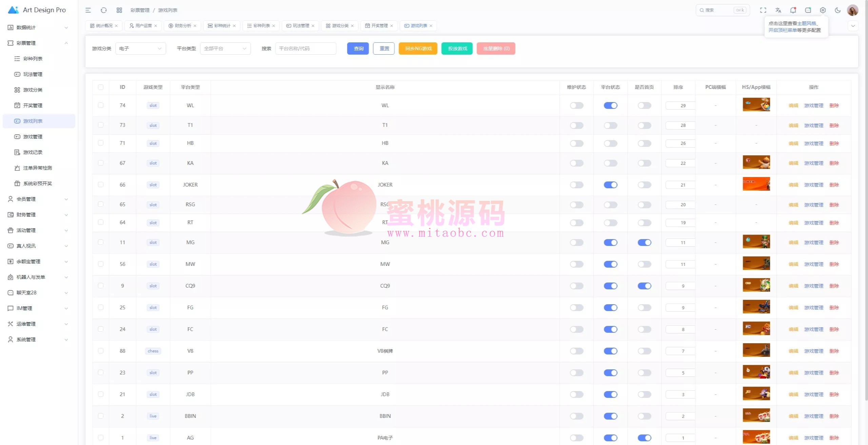Switch to dark mode moon icon
Image resolution: width=868 pixels, height=445 pixels.
(838, 10)
